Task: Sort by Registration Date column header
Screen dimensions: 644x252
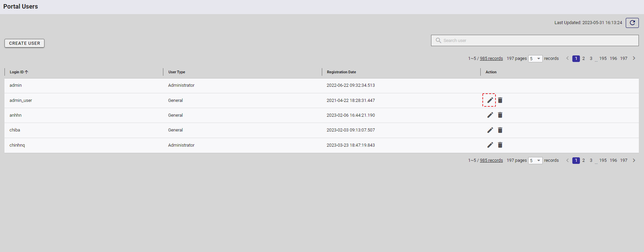Action: tap(341, 72)
